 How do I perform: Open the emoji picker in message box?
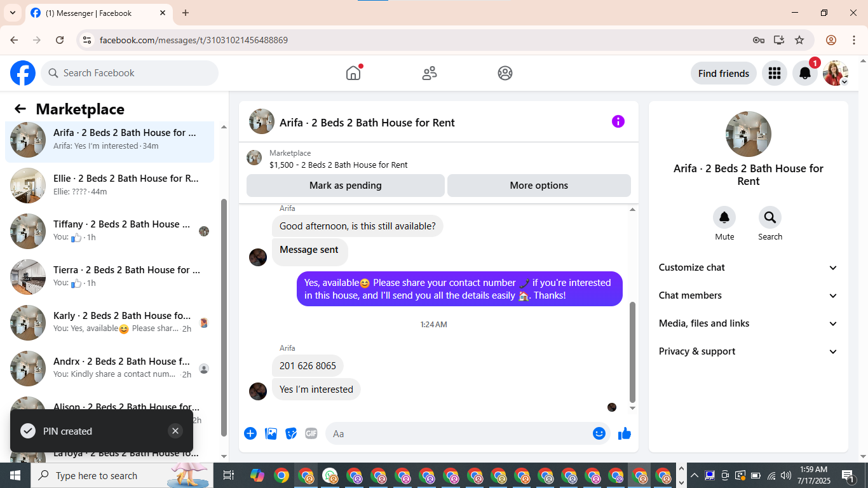[x=599, y=433]
